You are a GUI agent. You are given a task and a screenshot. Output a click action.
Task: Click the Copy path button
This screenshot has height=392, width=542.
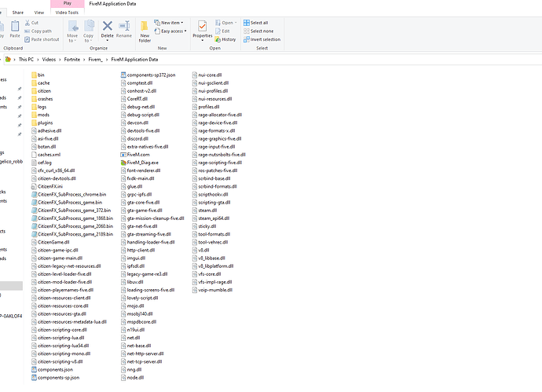pyautogui.click(x=38, y=31)
